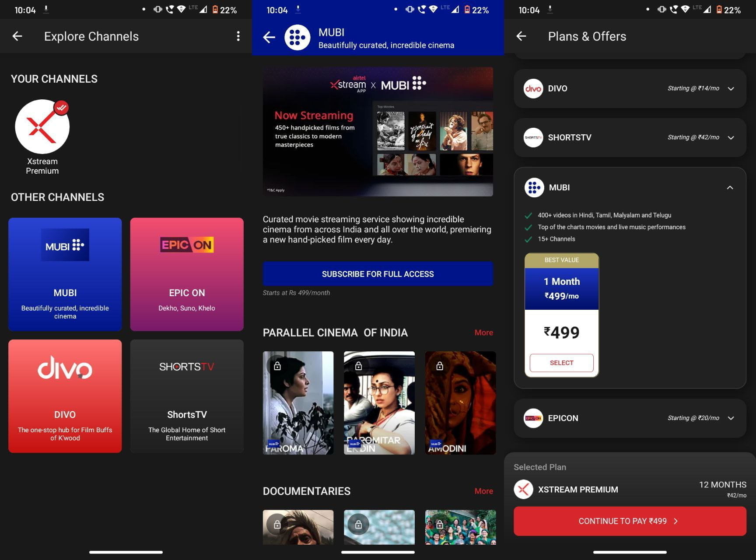756x560 pixels.
Task: Tap the MUBI round logo in header
Action: (297, 38)
